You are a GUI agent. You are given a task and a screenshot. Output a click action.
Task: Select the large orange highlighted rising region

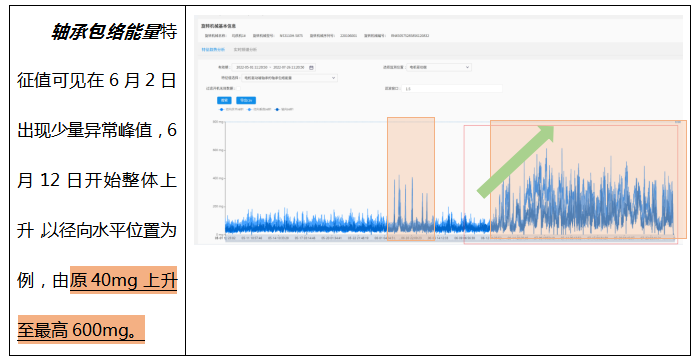(588, 179)
